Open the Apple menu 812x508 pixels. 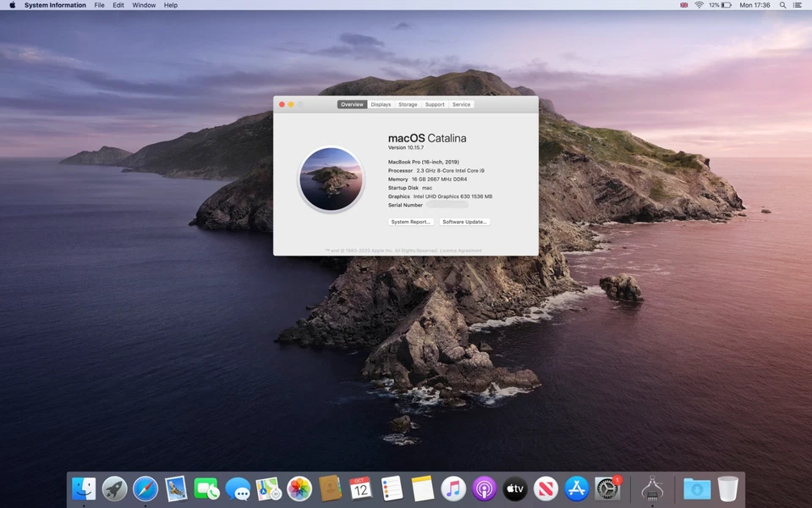click(x=13, y=5)
